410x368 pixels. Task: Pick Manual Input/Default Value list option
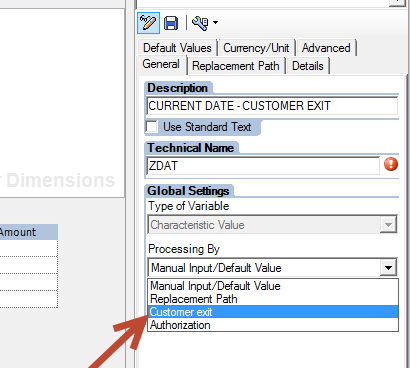tap(273, 286)
